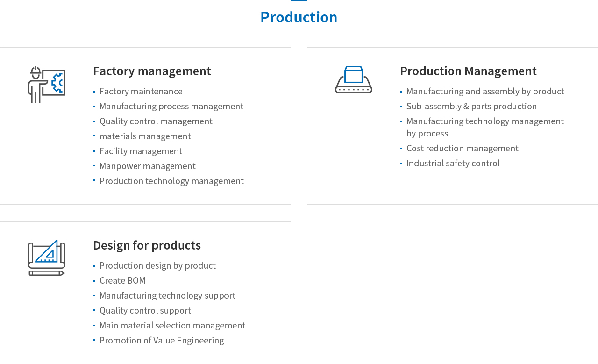Click Manufacturing process management item
Screen dimensions: 598x364
pos(171,106)
